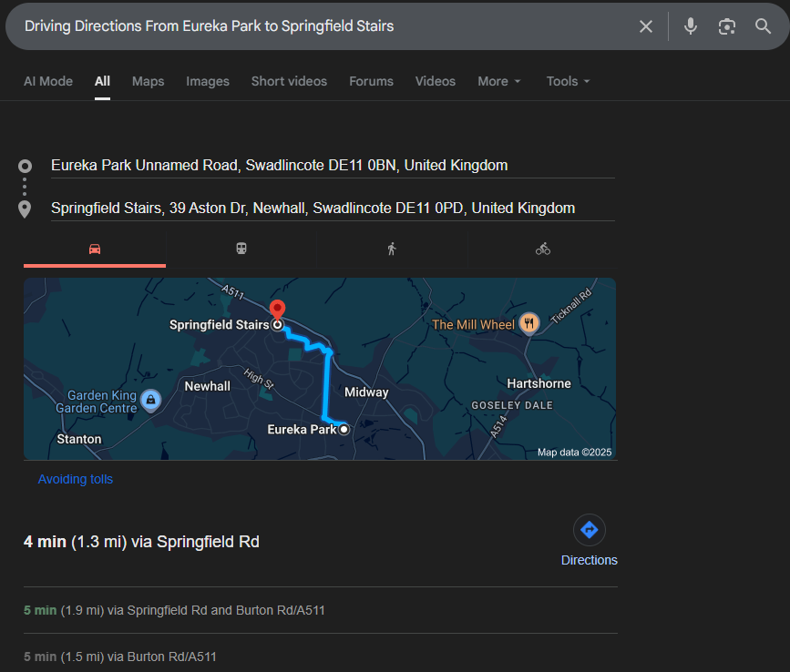The height and width of the screenshot is (672, 790).
Task: Click the search magnifier icon
Action: coord(763,26)
